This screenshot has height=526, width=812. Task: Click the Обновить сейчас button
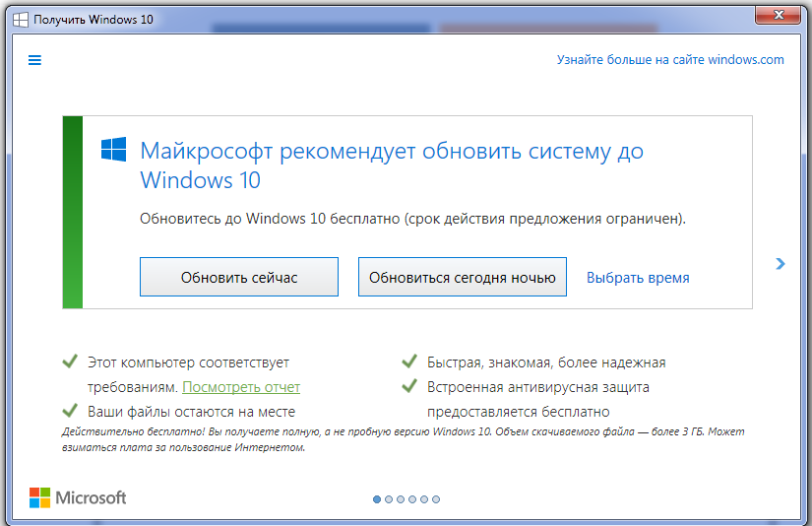click(x=239, y=277)
